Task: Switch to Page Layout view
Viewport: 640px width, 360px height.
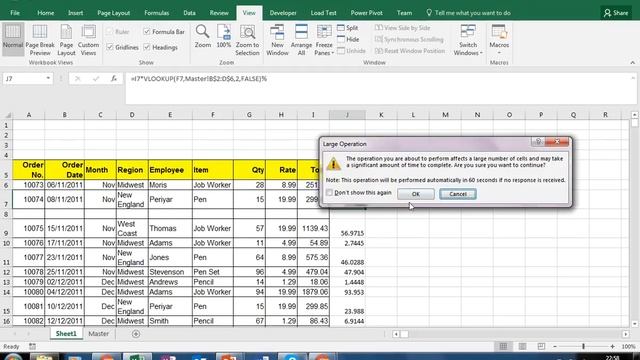Action: pyautogui.click(x=66, y=40)
